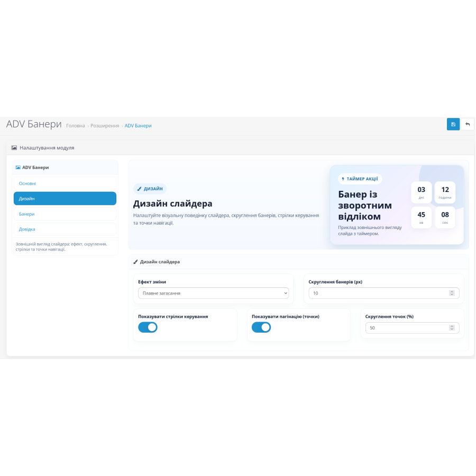
Task: Toggle Показувати стрілки керування switch
Action: click(148, 327)
